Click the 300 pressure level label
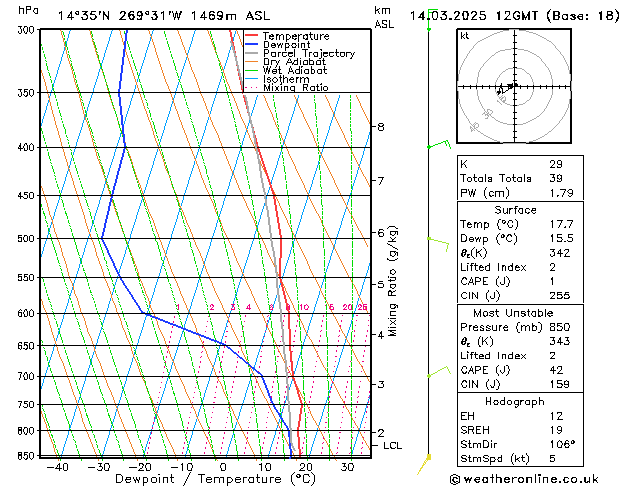 [28, 30]
